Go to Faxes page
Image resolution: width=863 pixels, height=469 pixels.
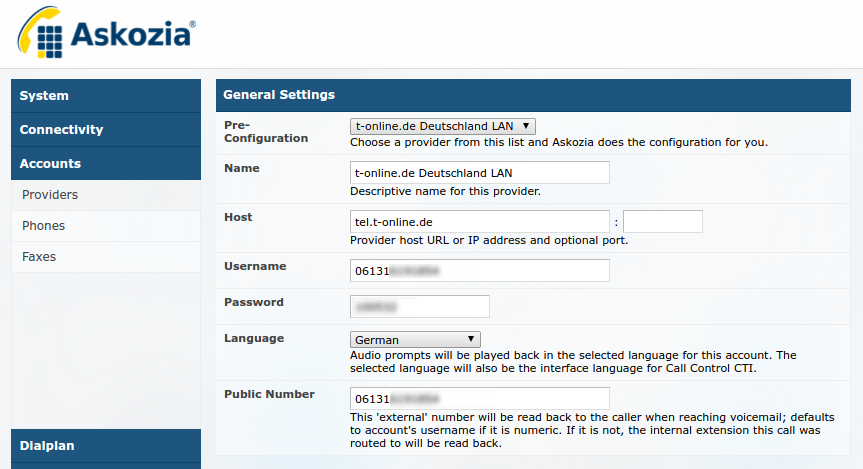106,257
